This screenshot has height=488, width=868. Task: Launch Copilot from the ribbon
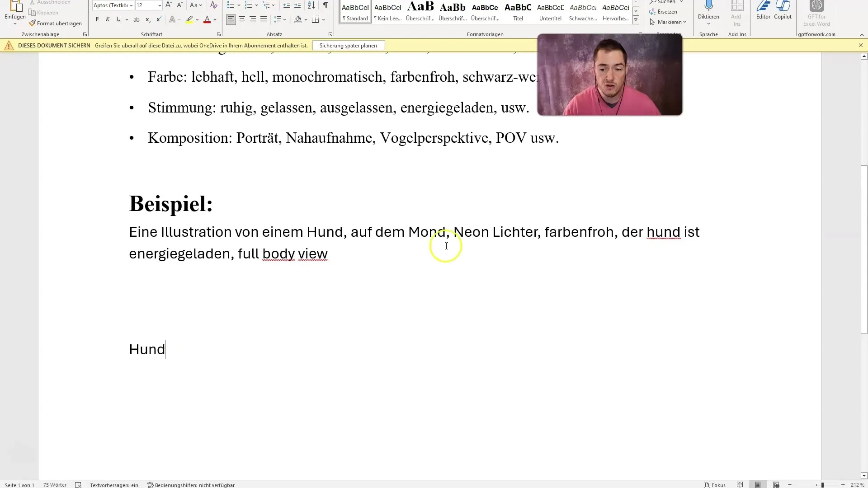pos(783,10)
